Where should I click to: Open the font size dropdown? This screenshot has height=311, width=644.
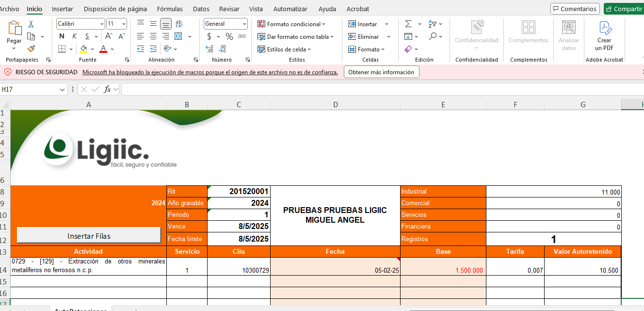124,24
